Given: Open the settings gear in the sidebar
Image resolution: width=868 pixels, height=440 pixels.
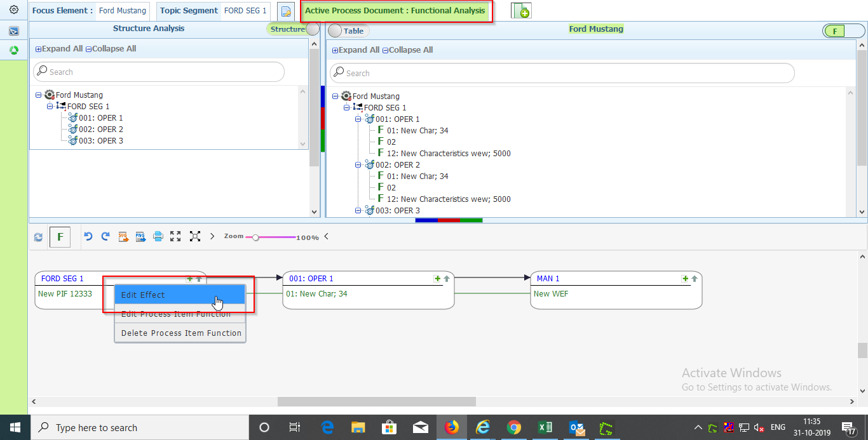Looking at the screenshot, I should (14, 10).
